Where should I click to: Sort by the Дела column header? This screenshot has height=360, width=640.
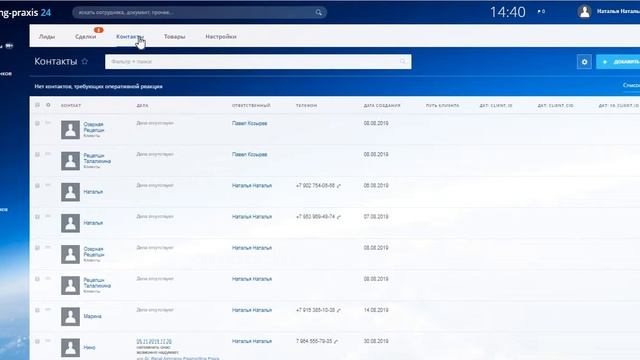[x=142, y=105]
